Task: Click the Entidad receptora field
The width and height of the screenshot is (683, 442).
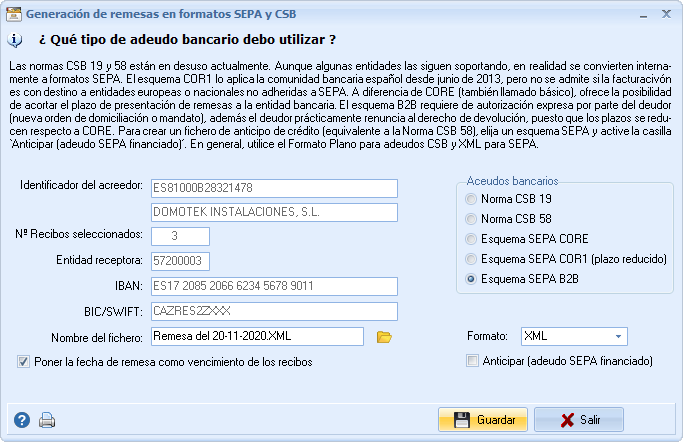Action: [179, 261]
